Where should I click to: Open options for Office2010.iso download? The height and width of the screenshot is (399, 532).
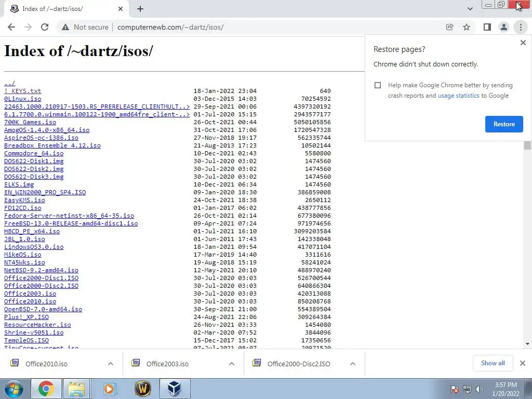pyautogui.click(x=111, y=364)
